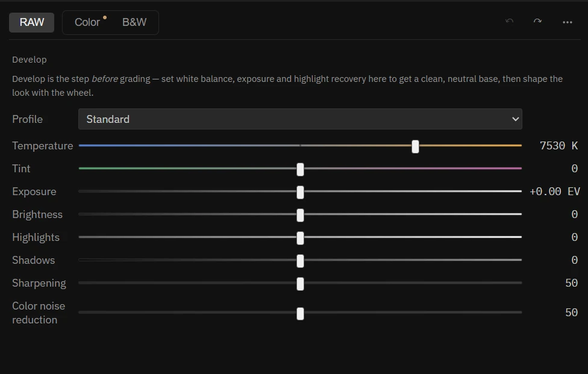Screen dimensions: 588x374
Task: Open the Profile dropdown showing Standard
Action: 300,119
